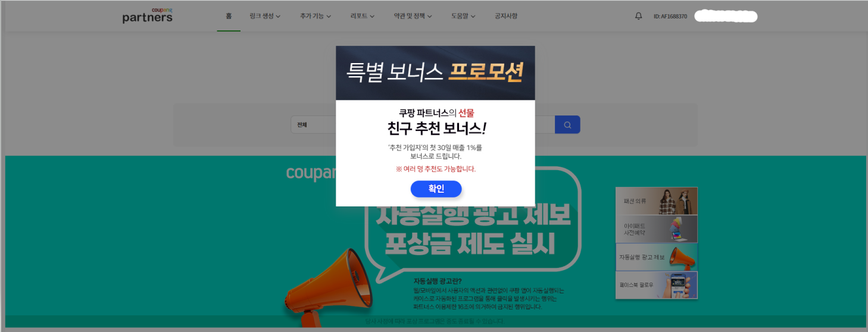Viewport: 868px width, 332px height.
Task: Confirm the popup with 확인 button
Action: 436,189
